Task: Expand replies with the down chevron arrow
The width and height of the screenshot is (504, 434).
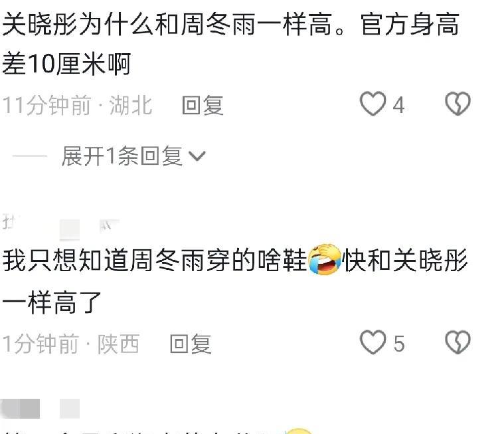Action: point(197,156)
